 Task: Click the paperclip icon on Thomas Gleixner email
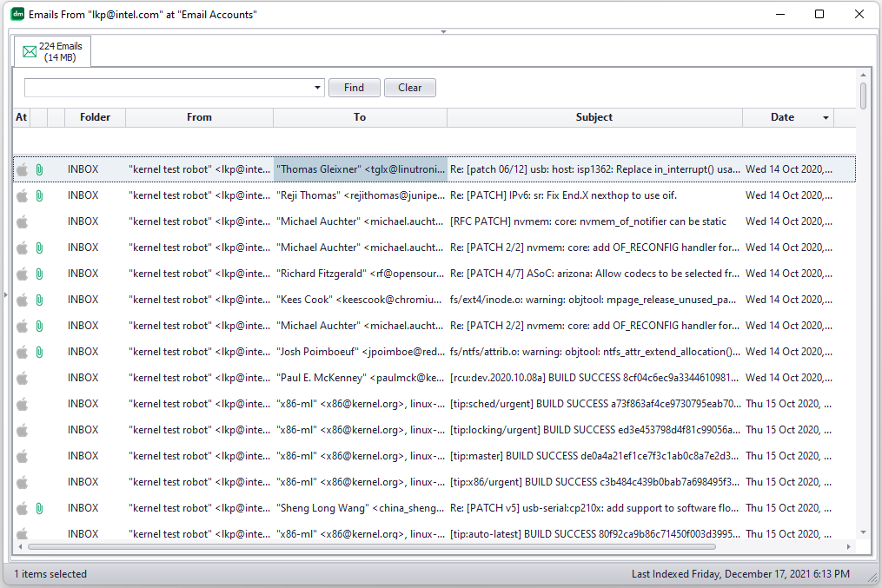[x=39, y=169]
